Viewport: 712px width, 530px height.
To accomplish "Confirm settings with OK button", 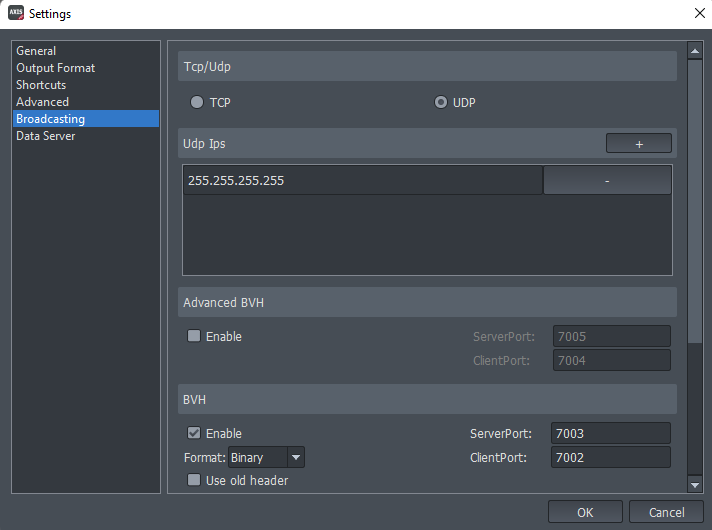I will pos(585,512).
